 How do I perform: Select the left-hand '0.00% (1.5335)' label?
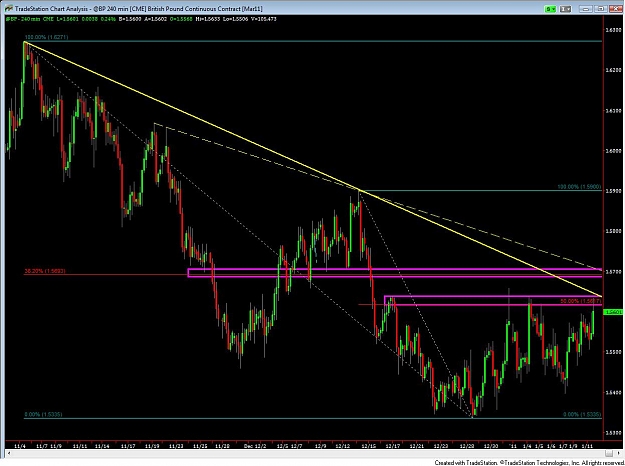(43, 415)
